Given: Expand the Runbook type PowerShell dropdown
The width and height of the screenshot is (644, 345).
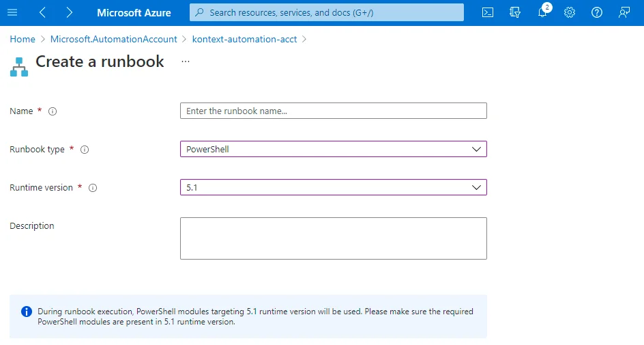Looking at the screenshot, I should pyautogui.click(x=333, y=149).
